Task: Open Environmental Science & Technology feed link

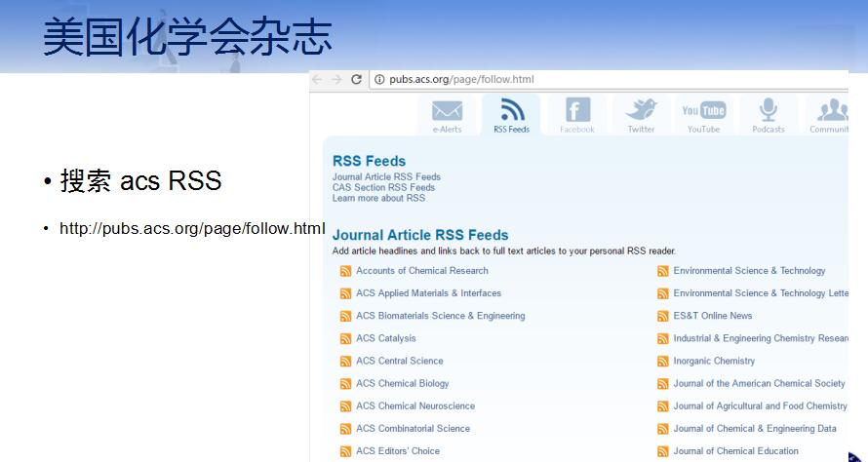Action: (749, 271)
